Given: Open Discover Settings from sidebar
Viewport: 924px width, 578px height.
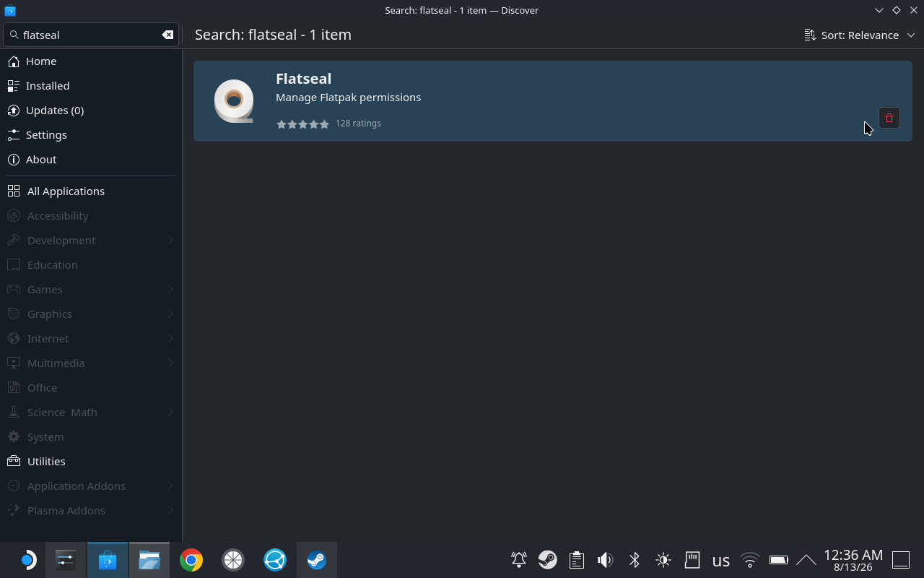Looking at the screenshot, I should tap(91, 135).
